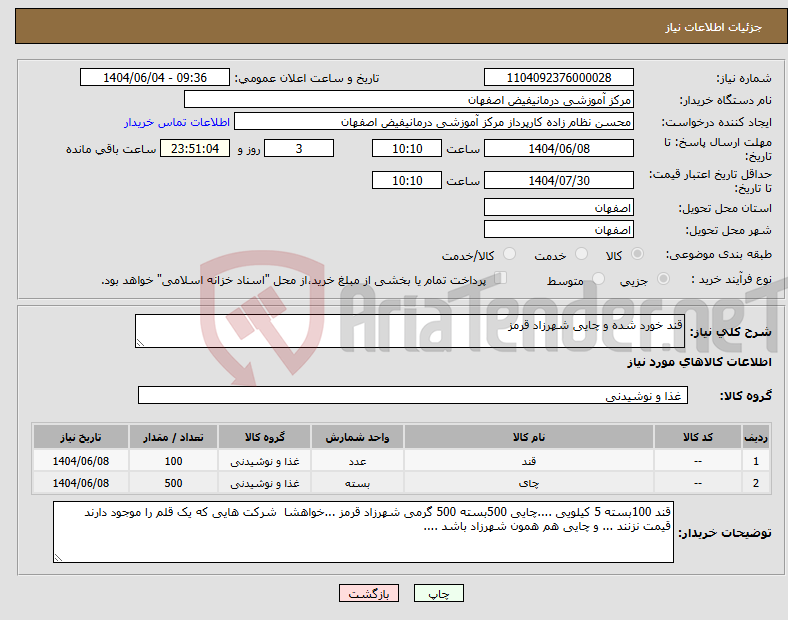Select the کالا/خدمت radio button
Image resolution: width=788 pixels, height=620 pixels.
pyautogui.click(x=509, y=254)
